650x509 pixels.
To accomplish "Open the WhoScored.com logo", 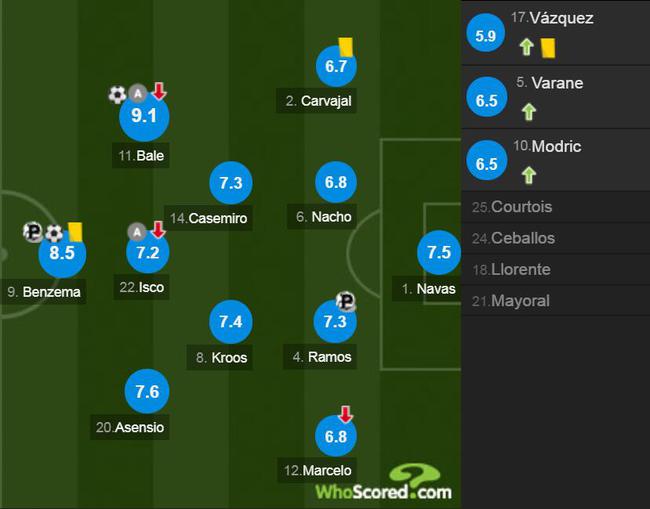I will click(x=383, y=482).
